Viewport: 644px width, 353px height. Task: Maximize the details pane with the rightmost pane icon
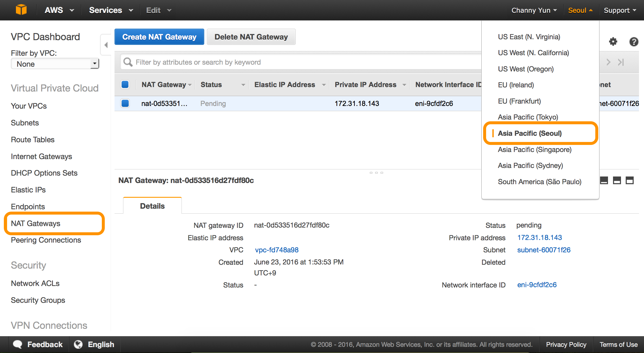point(630,180)
